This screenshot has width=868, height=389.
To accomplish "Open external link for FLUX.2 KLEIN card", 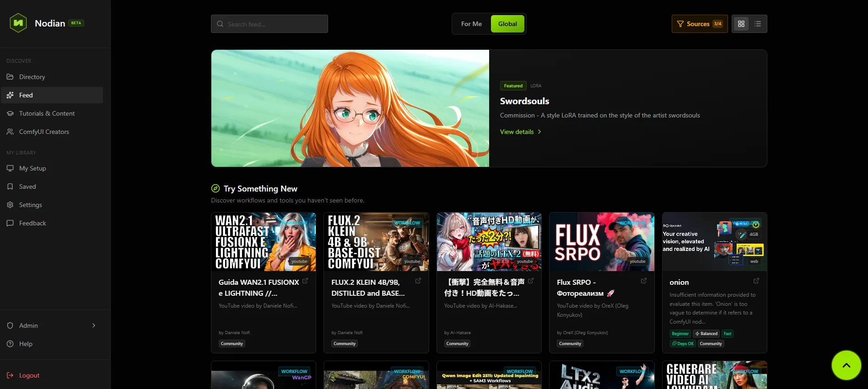I will point(418,281).
